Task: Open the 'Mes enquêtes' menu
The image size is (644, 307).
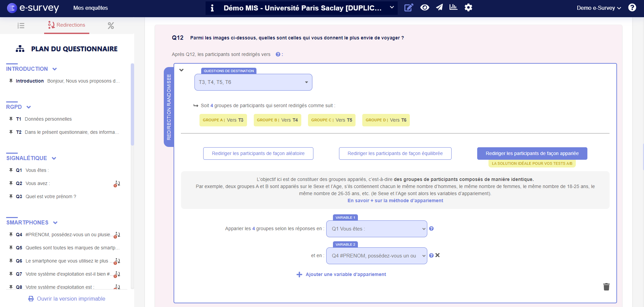Action: tap(90, 8)
